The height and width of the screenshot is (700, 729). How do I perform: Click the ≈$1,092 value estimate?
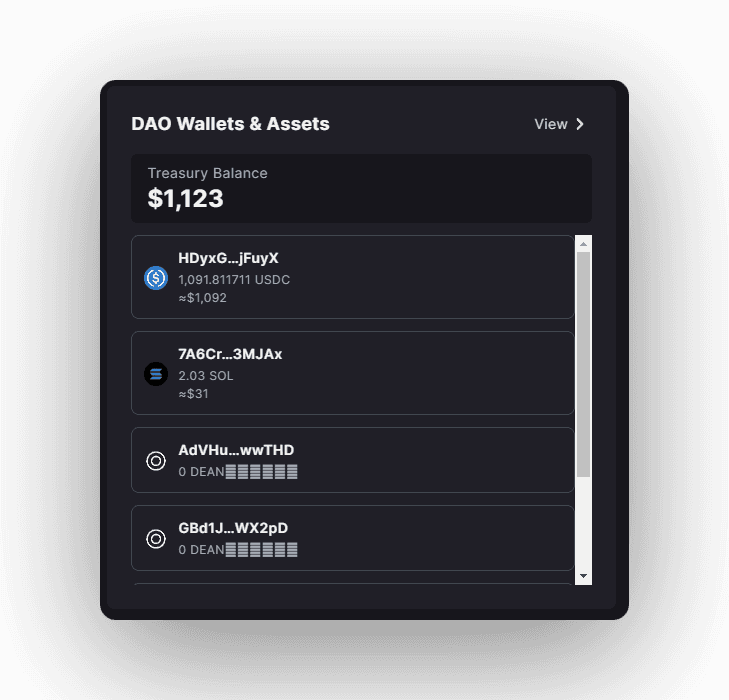point(202,298)
